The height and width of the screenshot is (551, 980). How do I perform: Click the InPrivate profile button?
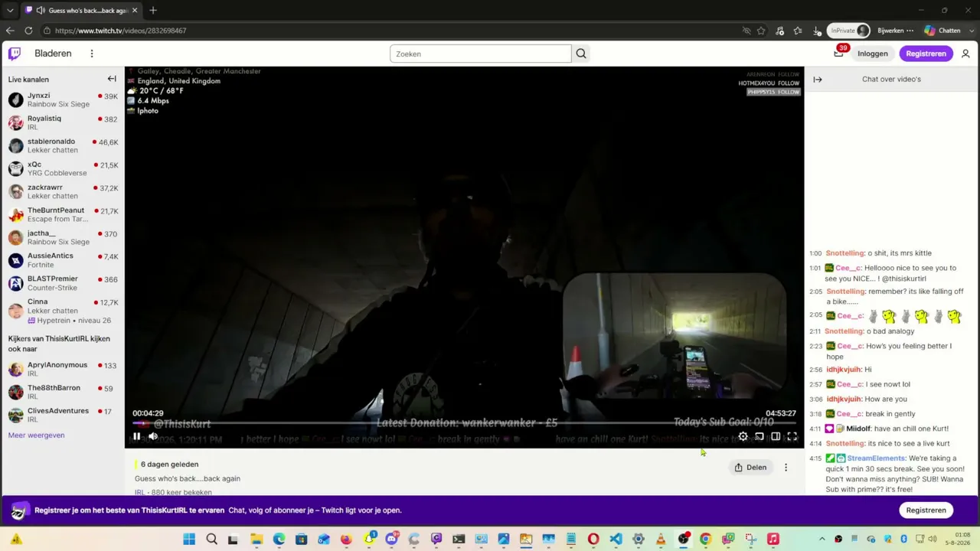click(x=849, y=31)
